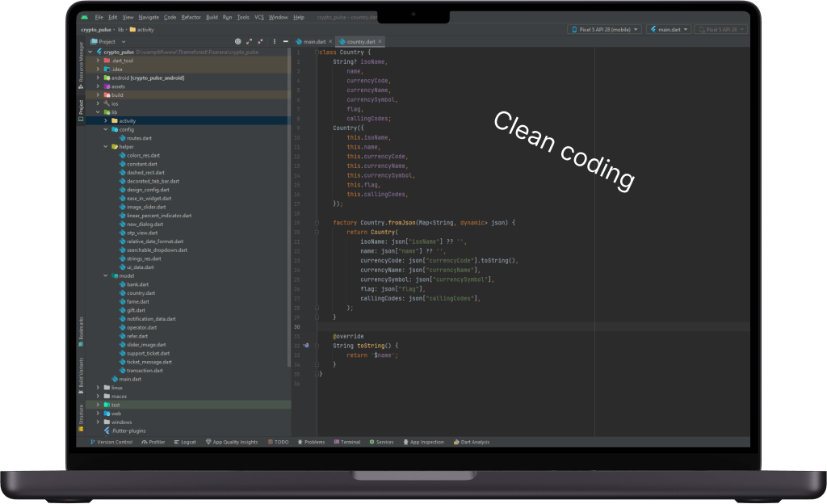The height and width of the screenshot is (504, 827).
Task: Open the Structure tool window
Action: (x=82, y=418)
